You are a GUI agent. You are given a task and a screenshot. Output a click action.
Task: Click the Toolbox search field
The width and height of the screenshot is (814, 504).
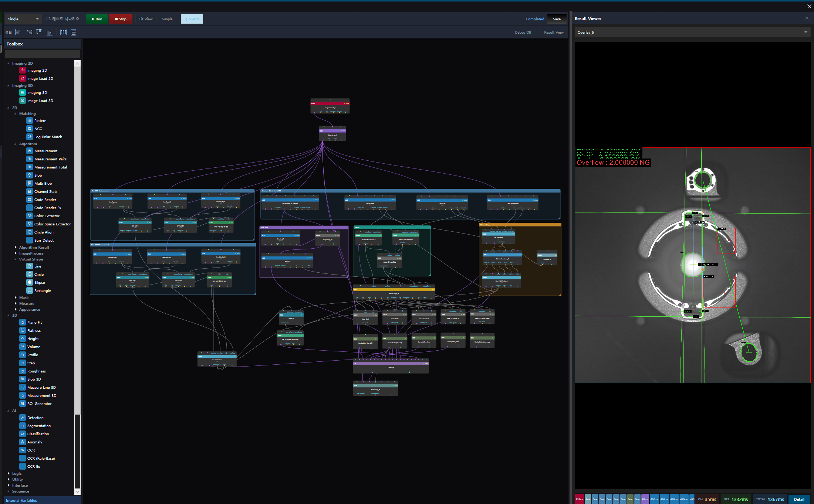43,54
